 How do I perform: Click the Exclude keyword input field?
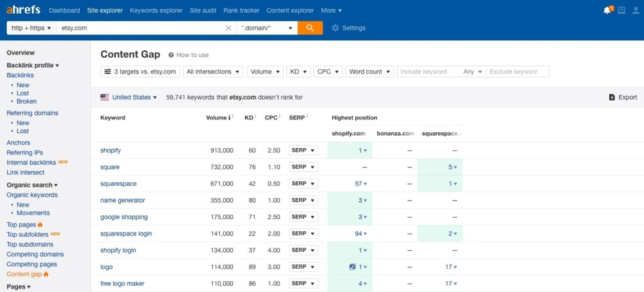pos(517,72)
